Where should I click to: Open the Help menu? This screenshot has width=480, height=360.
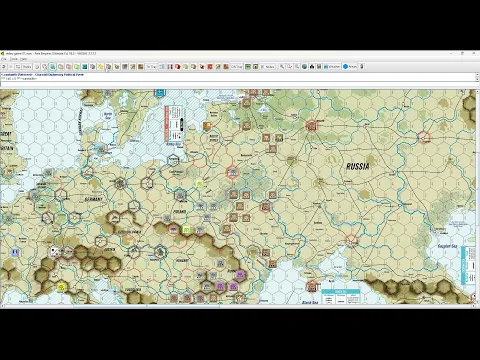(24, 59)
